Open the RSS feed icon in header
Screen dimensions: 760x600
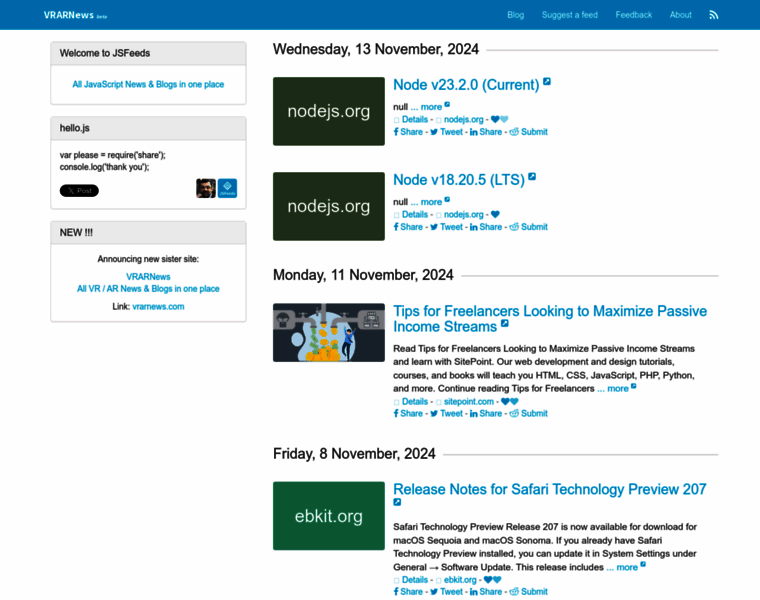click(x=713, y=15)
